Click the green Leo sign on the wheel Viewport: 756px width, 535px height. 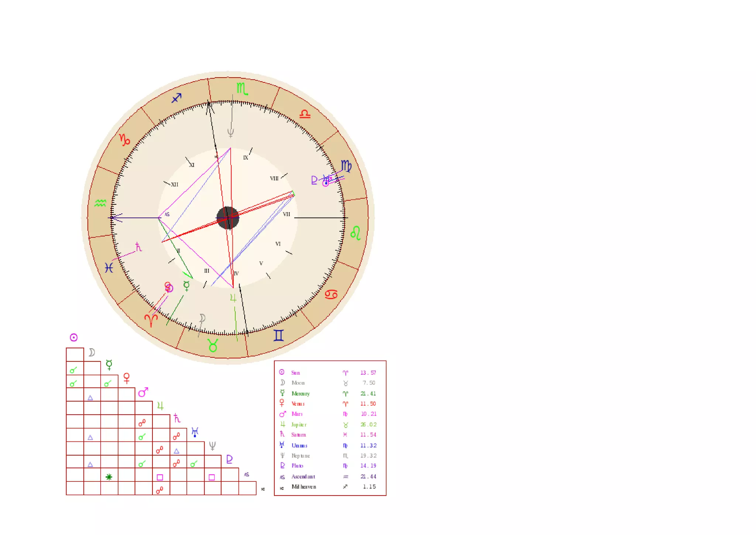(355, 233)
